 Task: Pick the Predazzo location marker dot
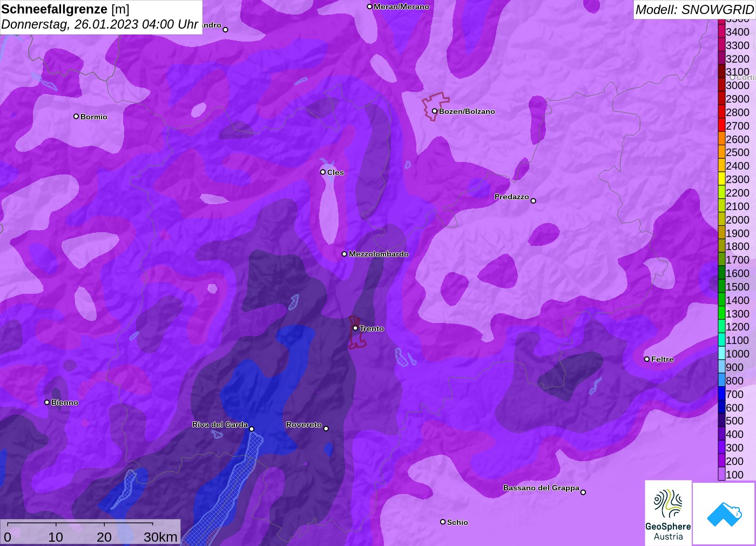pyautogui.click(x=534, y=201)
